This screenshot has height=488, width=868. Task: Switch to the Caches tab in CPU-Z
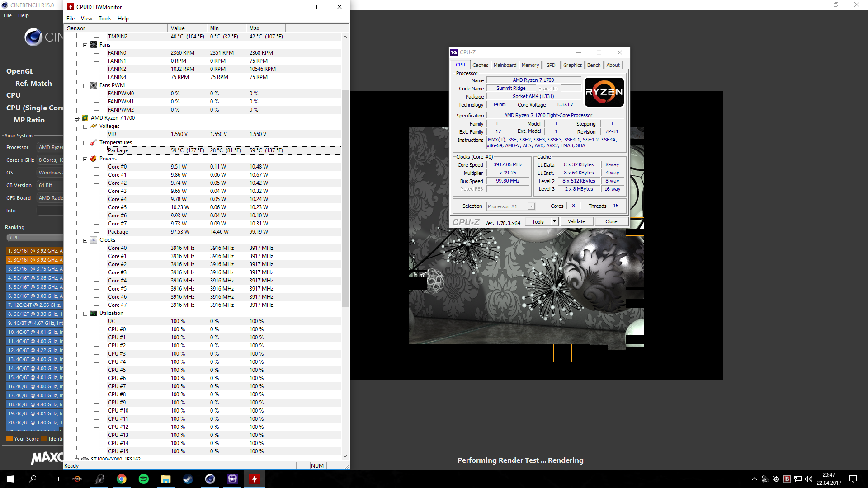[481, 65]
